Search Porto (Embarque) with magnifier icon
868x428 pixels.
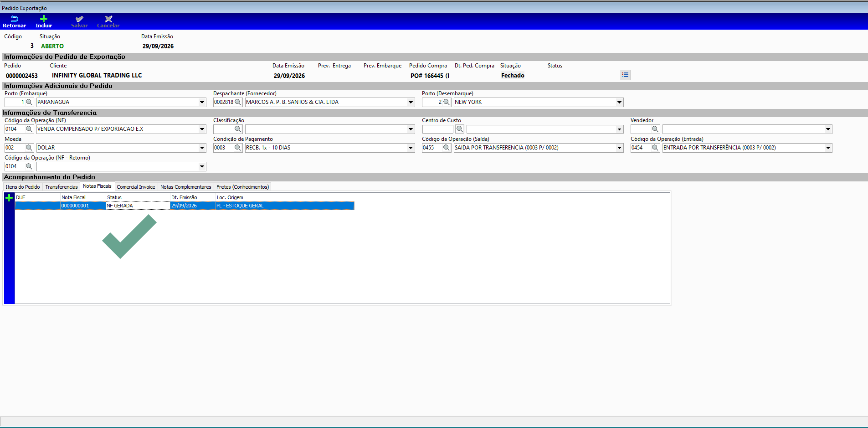(x=29, y=102)
